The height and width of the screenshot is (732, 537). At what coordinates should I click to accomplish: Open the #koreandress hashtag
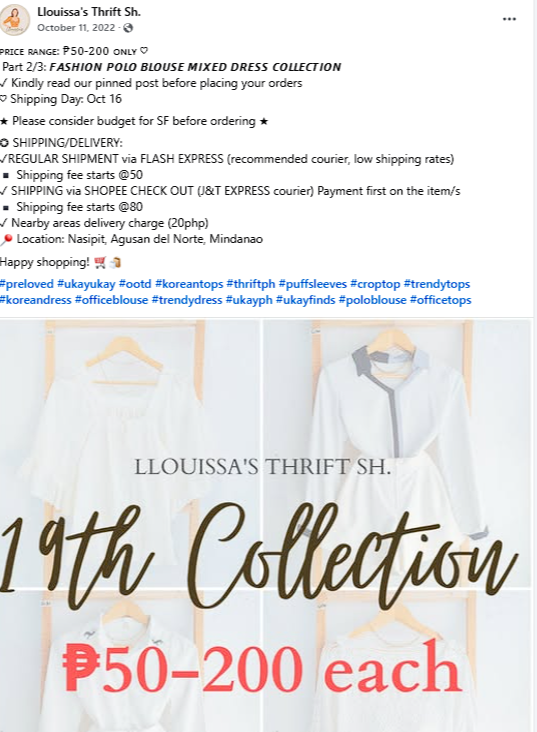pos(35,300)
